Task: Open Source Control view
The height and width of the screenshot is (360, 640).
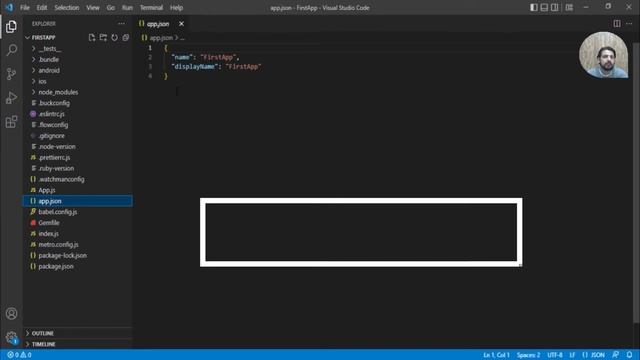Action: tap(11, 74)
